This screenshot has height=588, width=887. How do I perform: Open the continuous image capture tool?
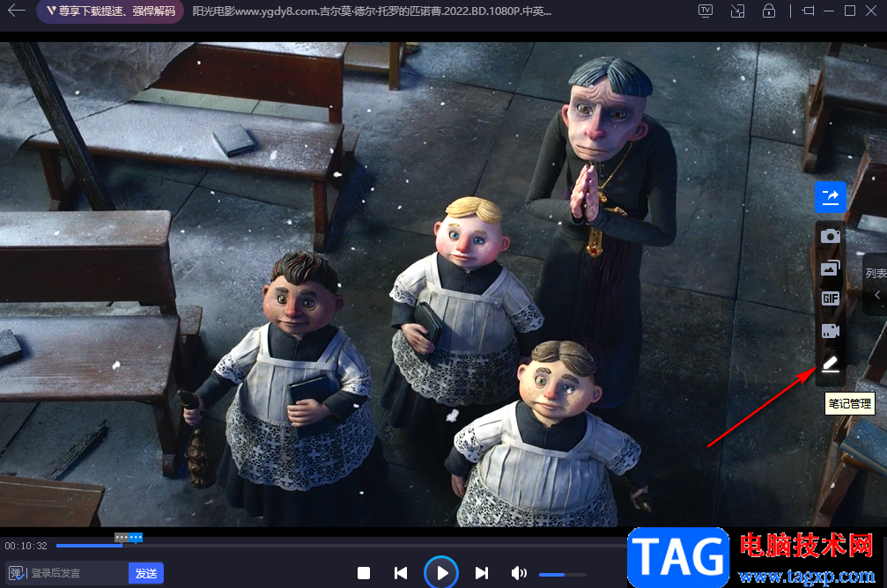pos(830,268)
